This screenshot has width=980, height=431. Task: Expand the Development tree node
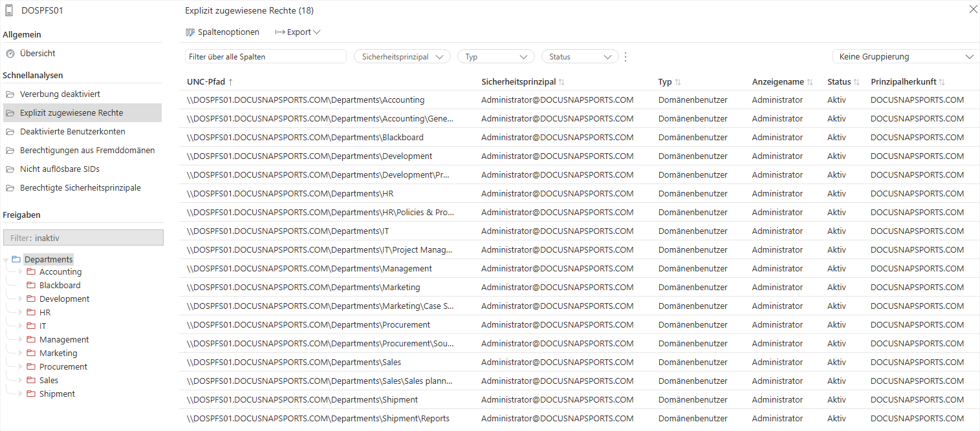pos(21,299)
